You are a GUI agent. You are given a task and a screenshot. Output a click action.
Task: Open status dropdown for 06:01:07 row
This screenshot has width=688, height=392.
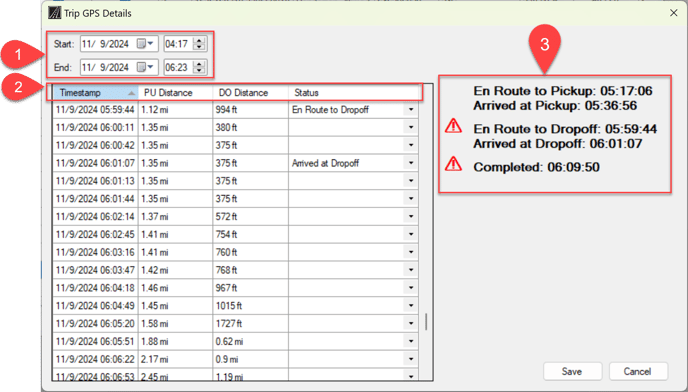pyautogui.click(x=411, y=163)
